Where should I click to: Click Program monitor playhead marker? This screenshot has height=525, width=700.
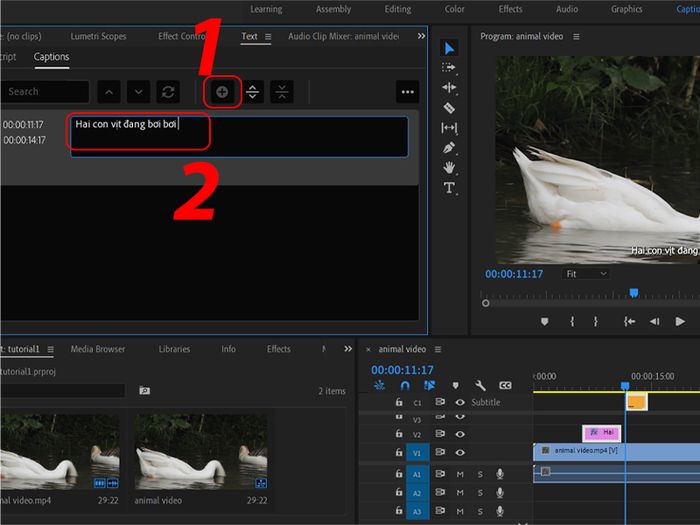coord(633,293)
